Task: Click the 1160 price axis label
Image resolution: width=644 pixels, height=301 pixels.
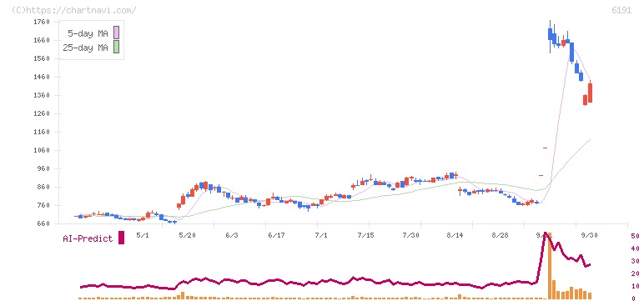Action: tap(43, 133)
